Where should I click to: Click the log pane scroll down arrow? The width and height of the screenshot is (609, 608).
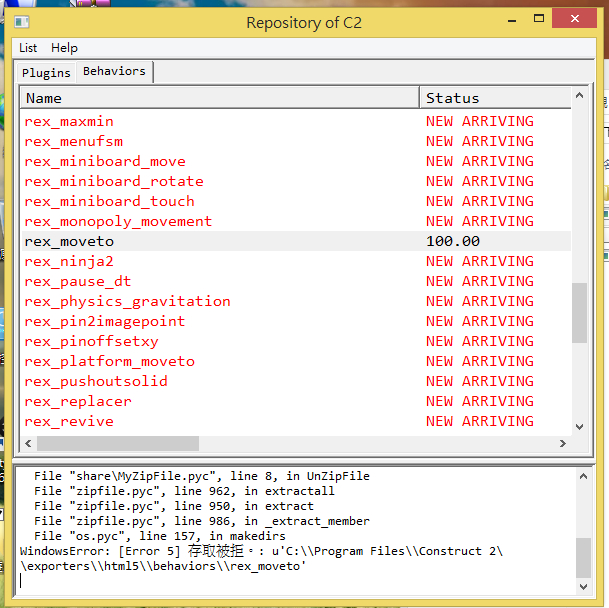(583, 587)
